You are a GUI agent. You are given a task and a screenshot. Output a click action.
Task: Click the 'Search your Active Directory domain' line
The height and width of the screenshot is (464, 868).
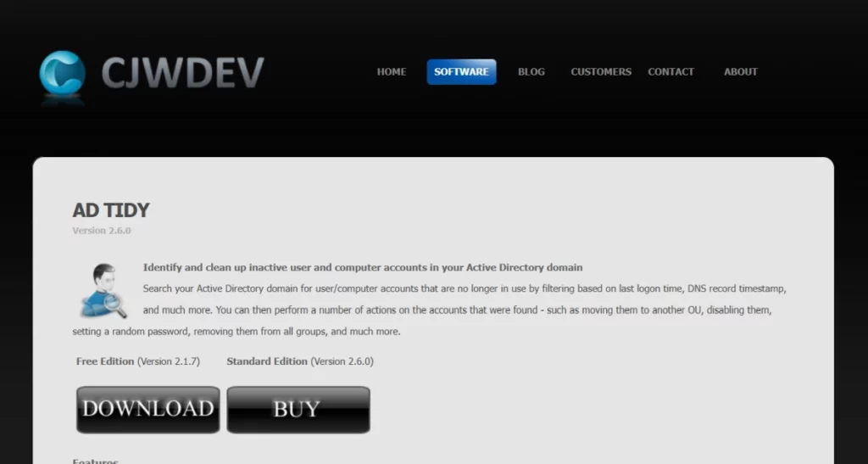pos(465,289)
